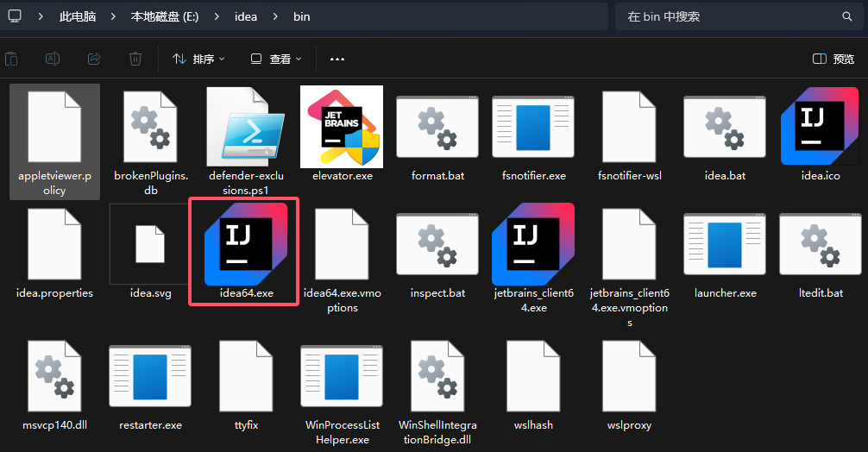Focus the 在 bin 中搜索 search box
This screenshot has height=452, width=868.
[x=739, y=16]
